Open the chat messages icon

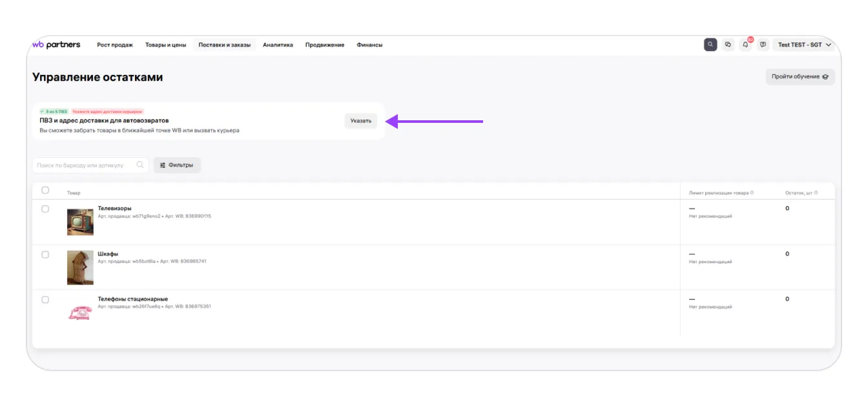point(728,45)
